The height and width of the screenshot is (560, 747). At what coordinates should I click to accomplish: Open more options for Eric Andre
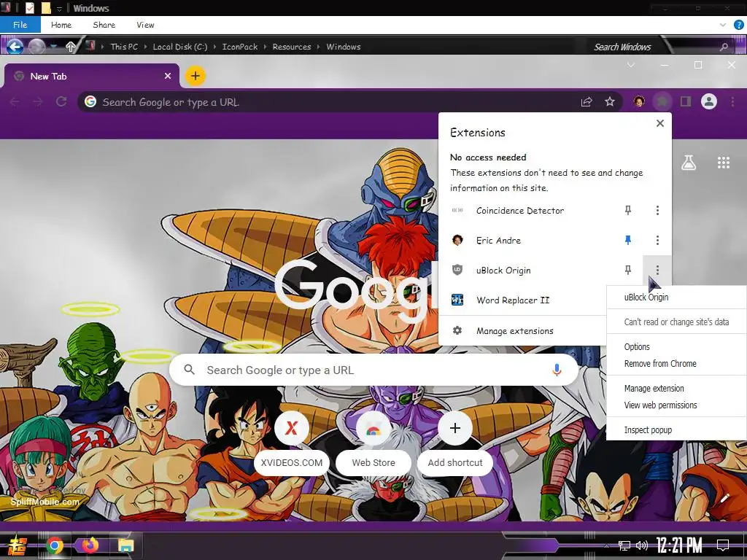click(x=657, y=240)
